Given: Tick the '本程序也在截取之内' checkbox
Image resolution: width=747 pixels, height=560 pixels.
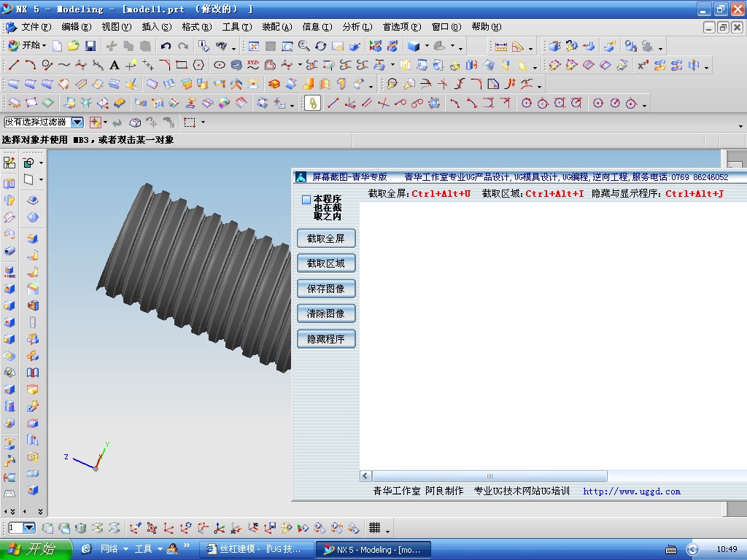Looking at the screenshot, I should pos(306,200).
